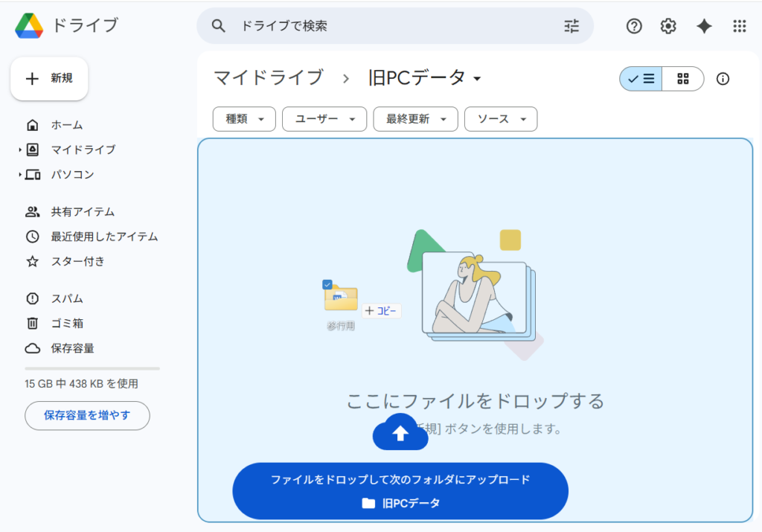
Task: Open the Google apps grid icon
Action: 739,26
